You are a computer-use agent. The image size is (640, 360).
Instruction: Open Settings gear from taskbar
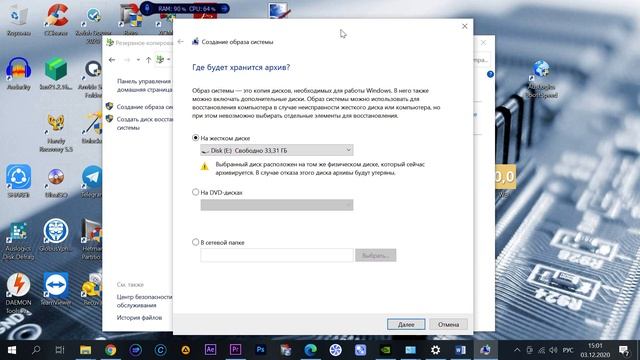pos(436,350)
